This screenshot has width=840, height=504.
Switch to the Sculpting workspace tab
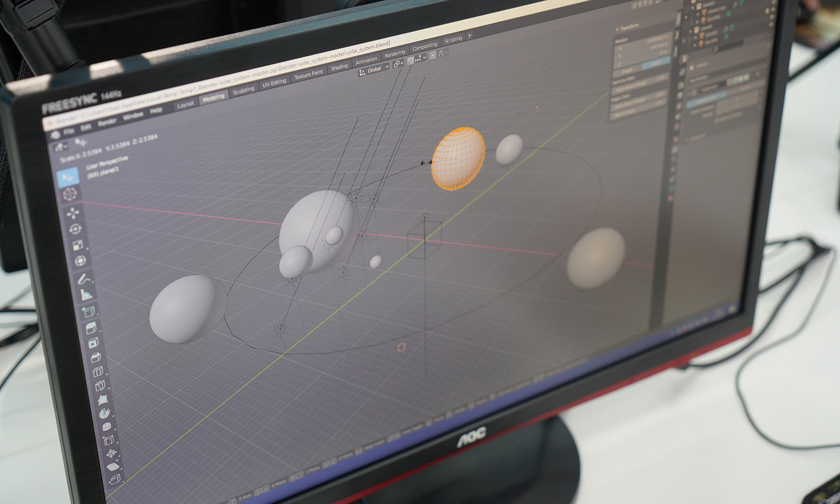(243, 90)
